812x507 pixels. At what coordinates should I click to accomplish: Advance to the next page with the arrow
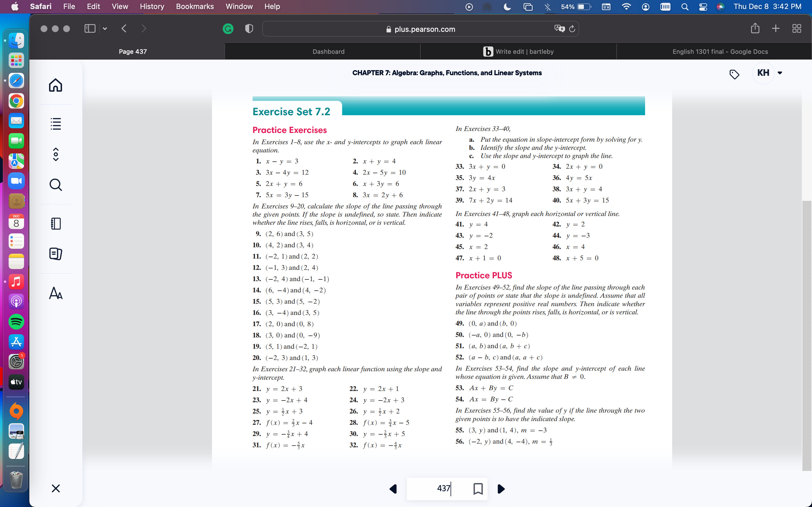click(x=501, y=489)
